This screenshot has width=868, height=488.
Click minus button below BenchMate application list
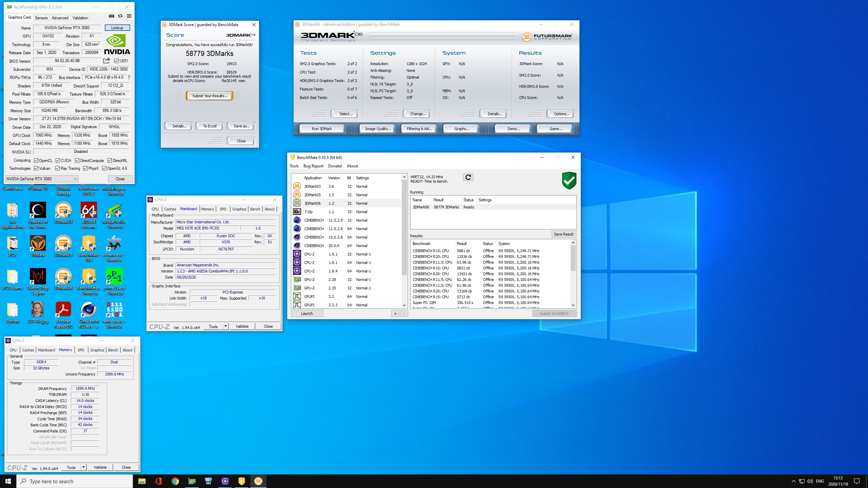point(404,313)
